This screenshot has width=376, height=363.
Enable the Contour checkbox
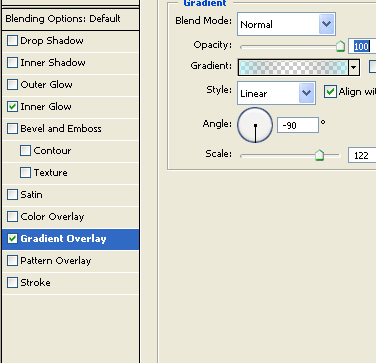(x=25, y=151)
